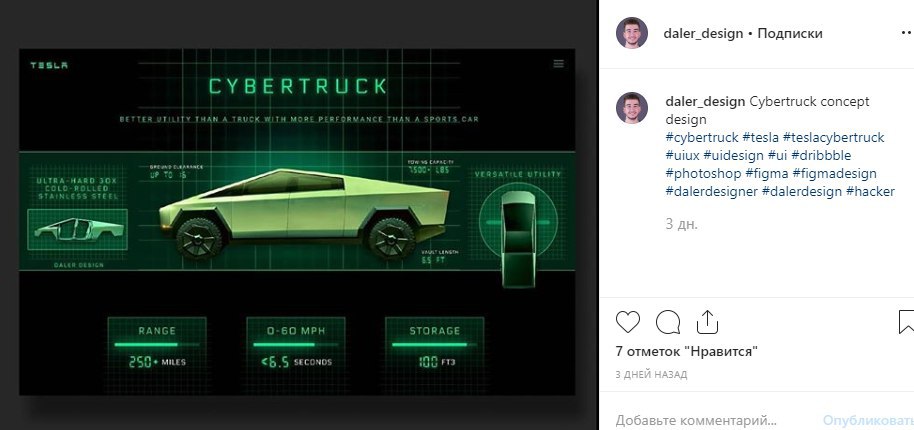914x430 pixels.
Task: Open the Cybertruck concept design image
Action: point(297,222)
